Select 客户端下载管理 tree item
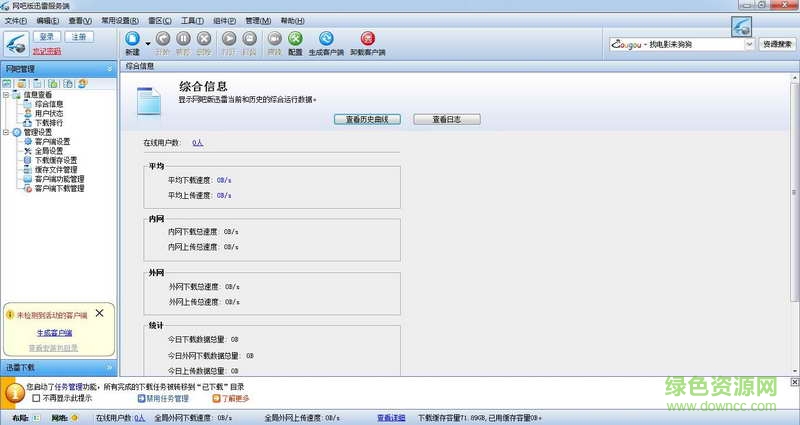 coord(59,188)
